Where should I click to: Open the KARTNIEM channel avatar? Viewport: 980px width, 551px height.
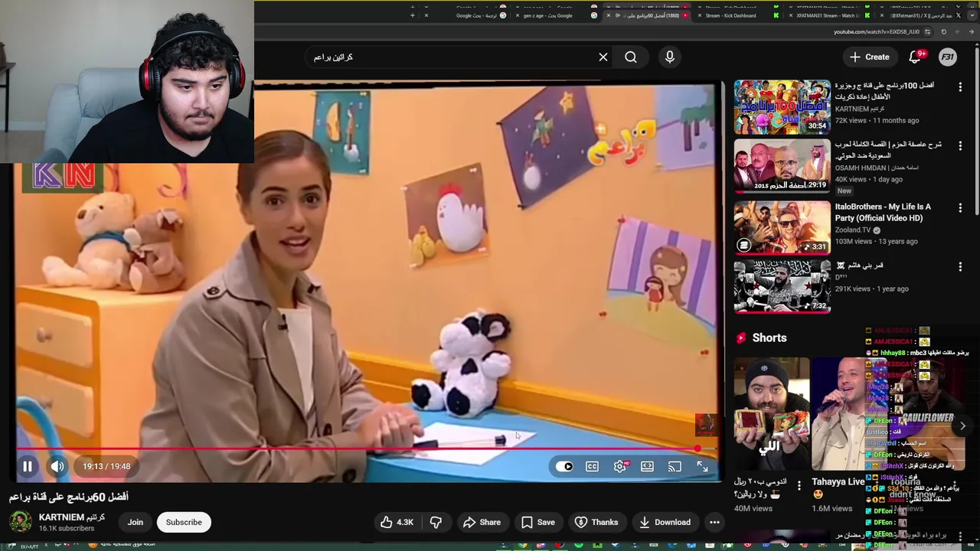21,522
